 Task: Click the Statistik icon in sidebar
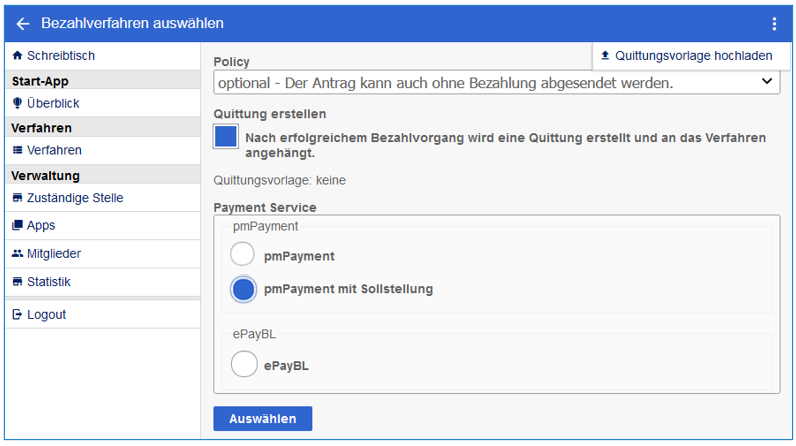tap(17, 282)
